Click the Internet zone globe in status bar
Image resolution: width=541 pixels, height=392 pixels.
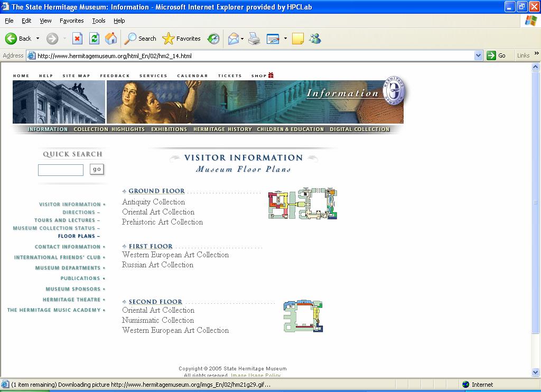[466, 385]
